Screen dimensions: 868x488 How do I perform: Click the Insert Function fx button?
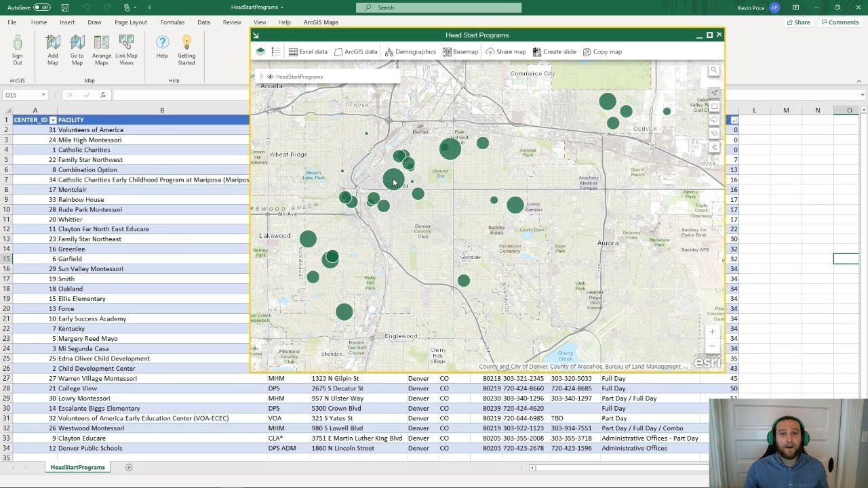tap(103, 96)
